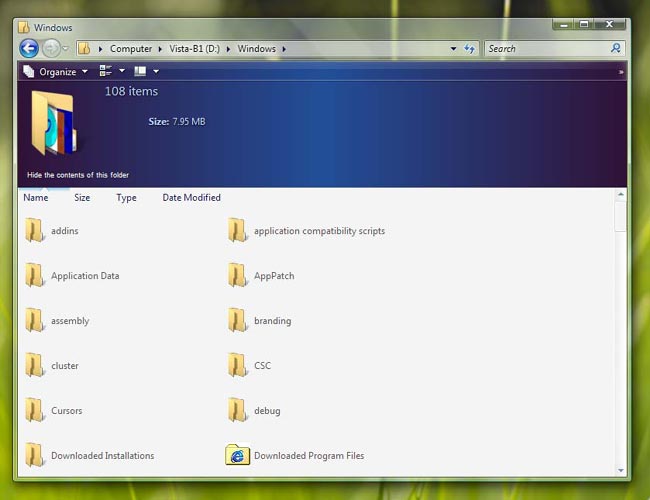Open the recent pages dropdown next to Forward
The width and height of the screenshot is (650, 500).
tap(66, 48)
